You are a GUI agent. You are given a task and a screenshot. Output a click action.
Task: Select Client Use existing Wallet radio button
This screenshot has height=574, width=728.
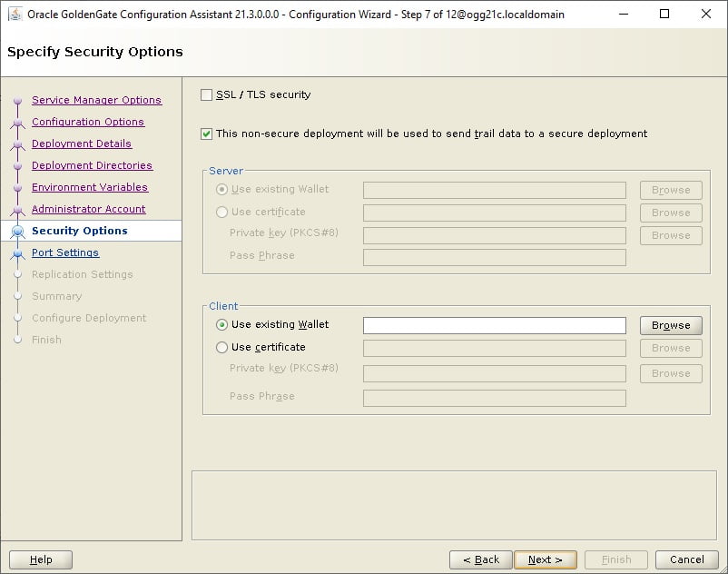click(221, 324)
